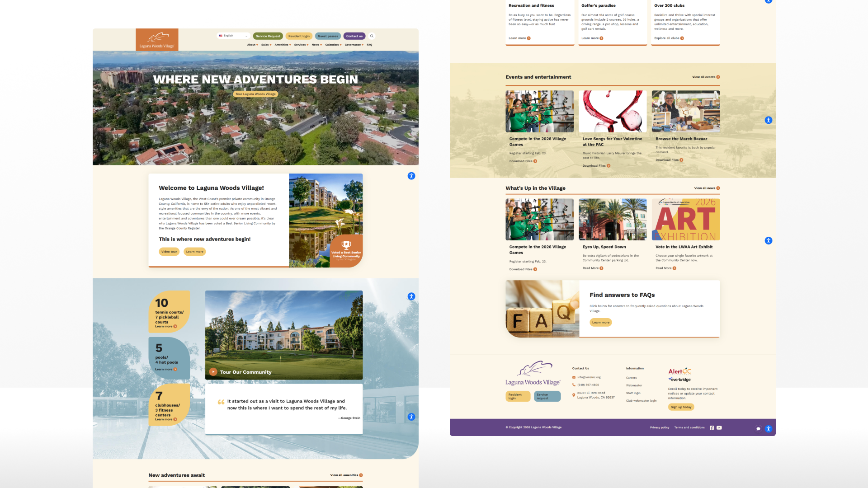
Task: Open the YouTube icon in footer
Action: (719, 428)
